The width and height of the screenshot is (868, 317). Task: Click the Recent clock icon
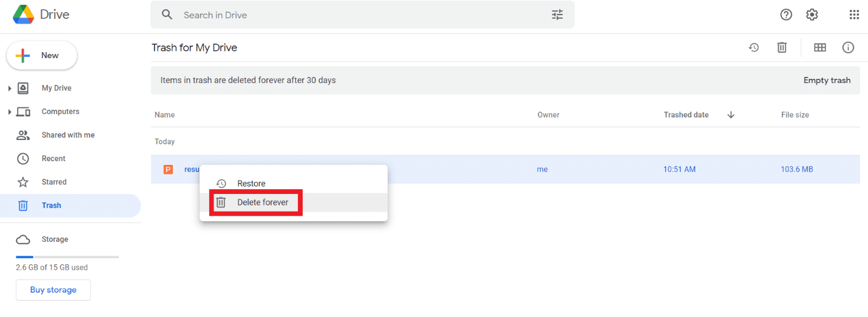[23, 159]
